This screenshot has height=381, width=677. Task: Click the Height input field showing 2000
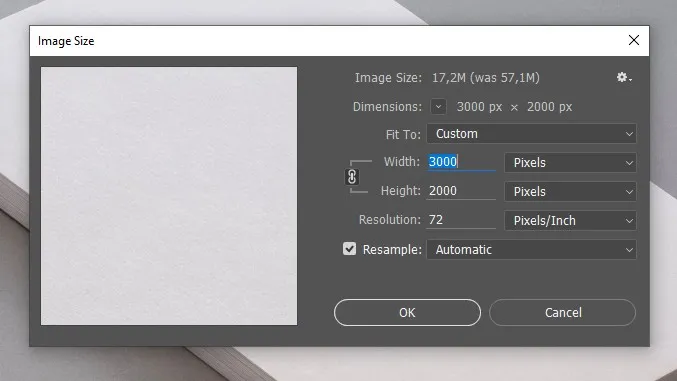(x=461, y=191)
